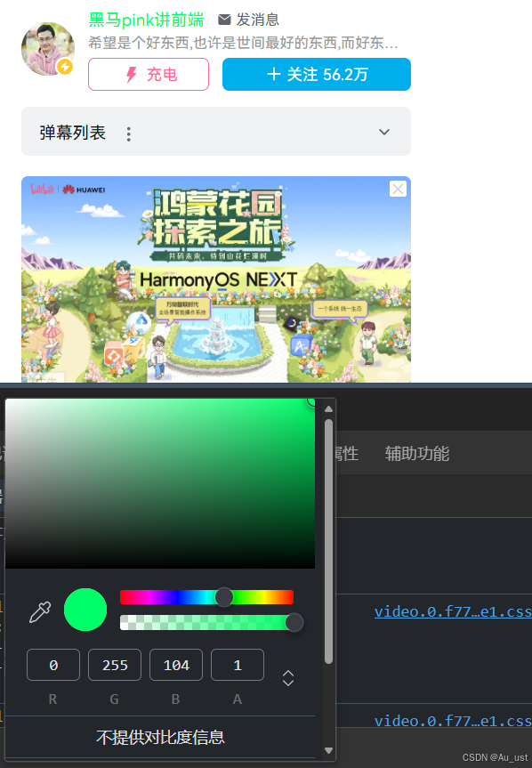Switch to the 属性 properties tab

click(346, 454)
